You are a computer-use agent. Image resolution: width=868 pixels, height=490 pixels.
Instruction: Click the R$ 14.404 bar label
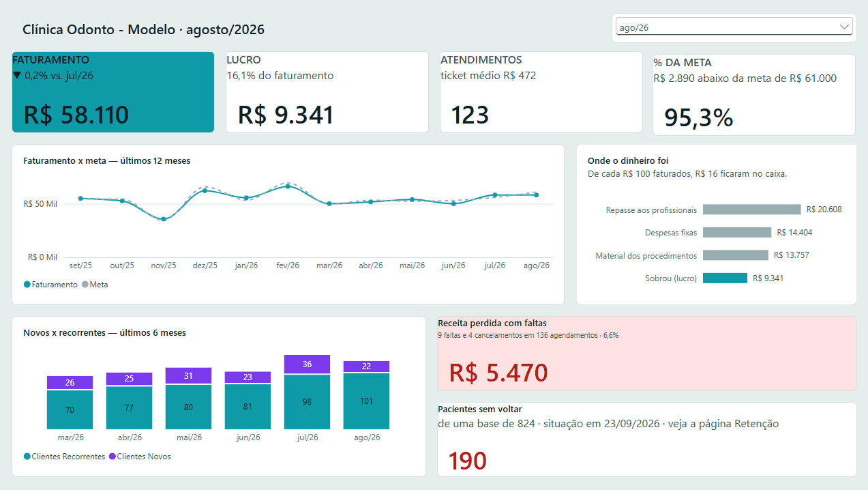[x=794, y=233]
